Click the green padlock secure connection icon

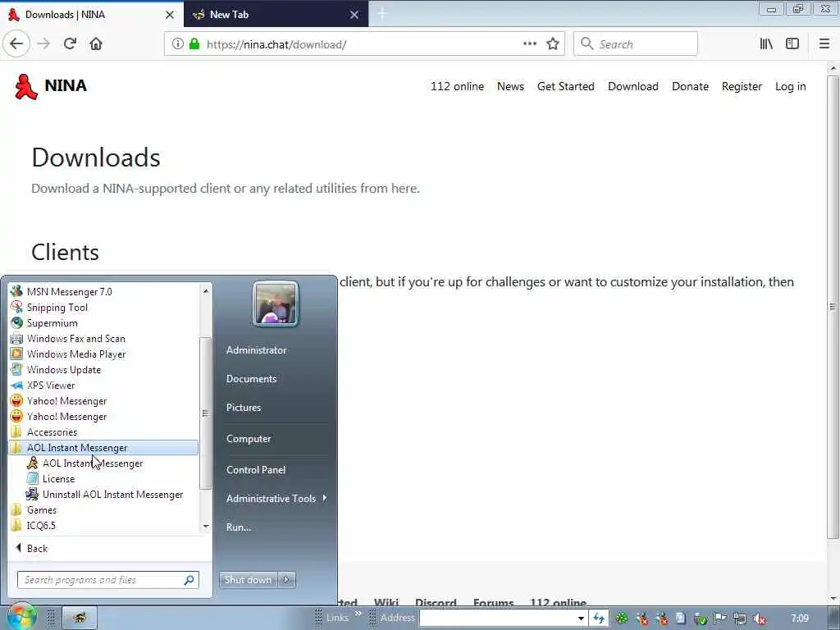coord(194,44)
